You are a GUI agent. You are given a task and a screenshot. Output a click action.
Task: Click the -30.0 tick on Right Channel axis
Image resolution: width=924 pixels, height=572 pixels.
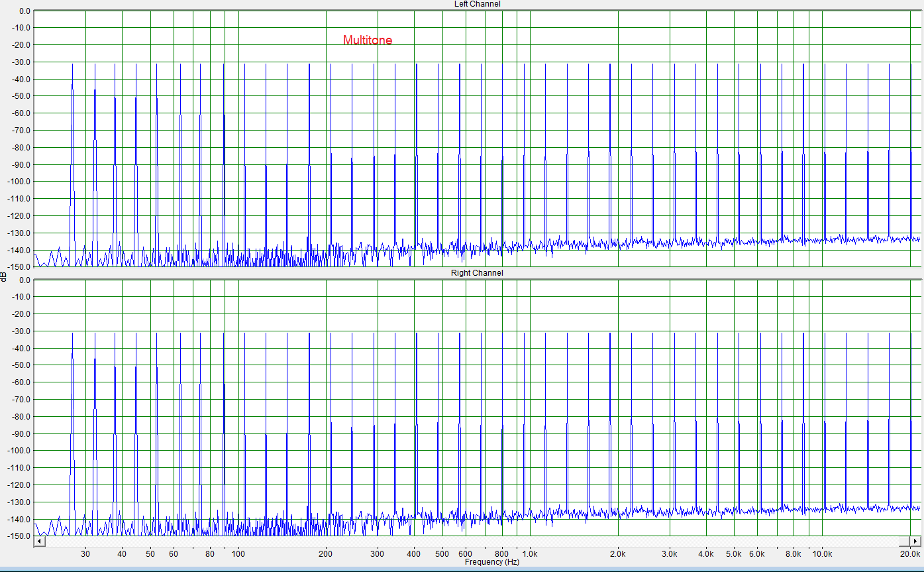21,331
